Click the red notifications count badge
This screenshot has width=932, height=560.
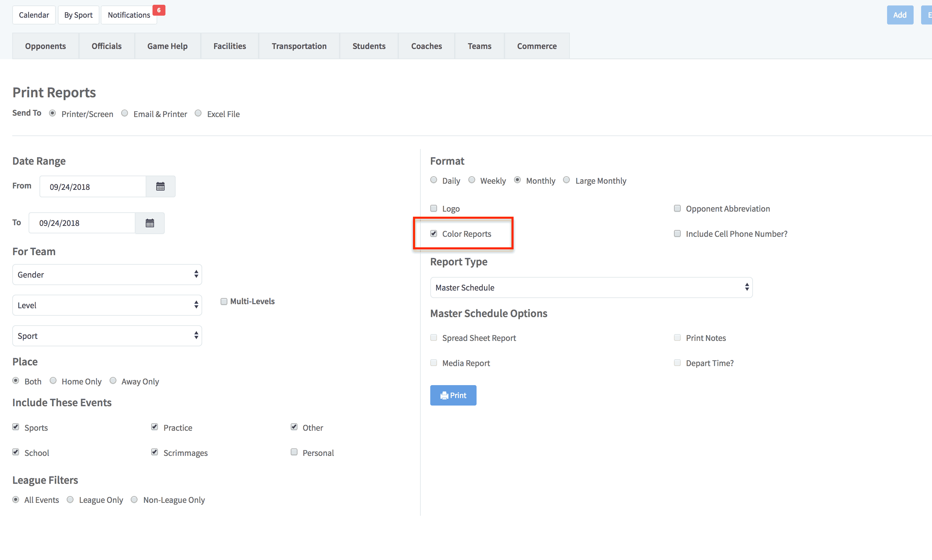(x=159, y=10)
